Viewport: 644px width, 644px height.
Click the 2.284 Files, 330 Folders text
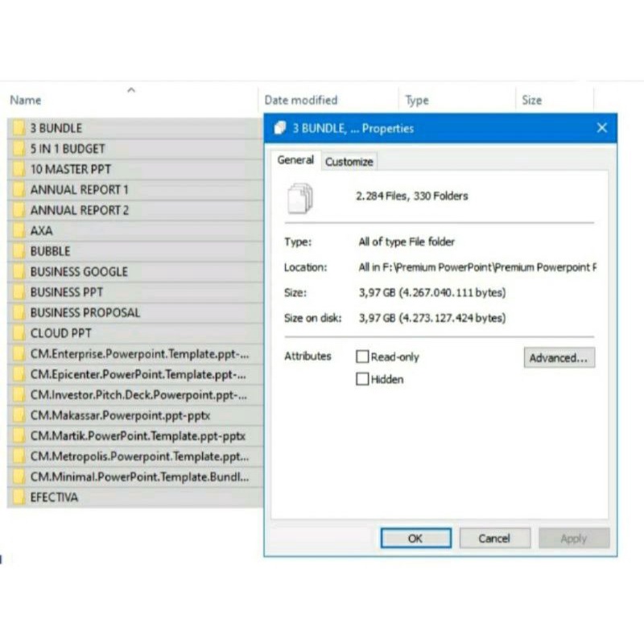click(x=412, y=196)
